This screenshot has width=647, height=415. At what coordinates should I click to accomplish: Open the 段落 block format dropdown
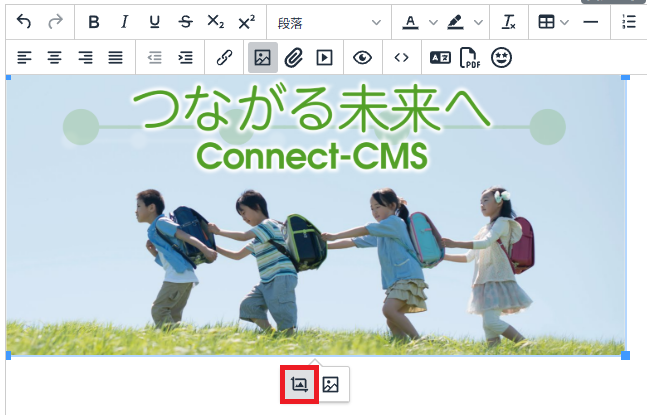click(329, 22)
